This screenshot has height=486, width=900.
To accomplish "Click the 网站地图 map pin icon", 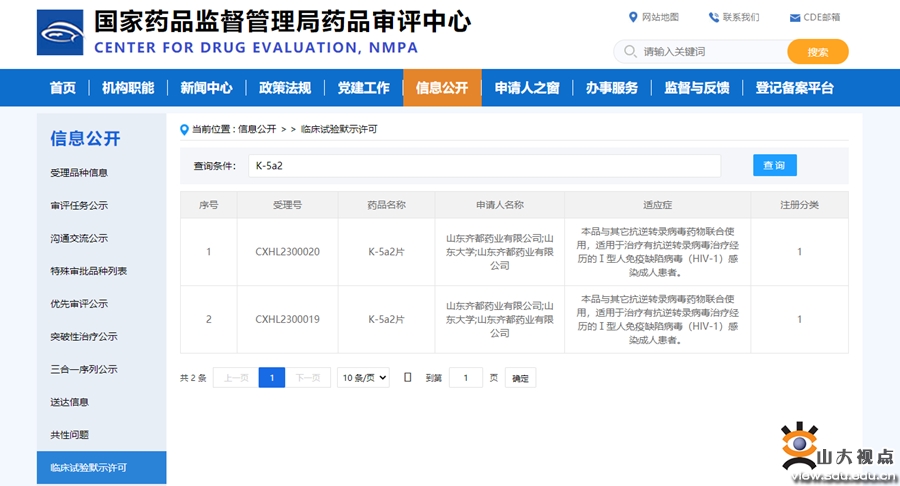I will pyautogui.click(x=633, y=17).
